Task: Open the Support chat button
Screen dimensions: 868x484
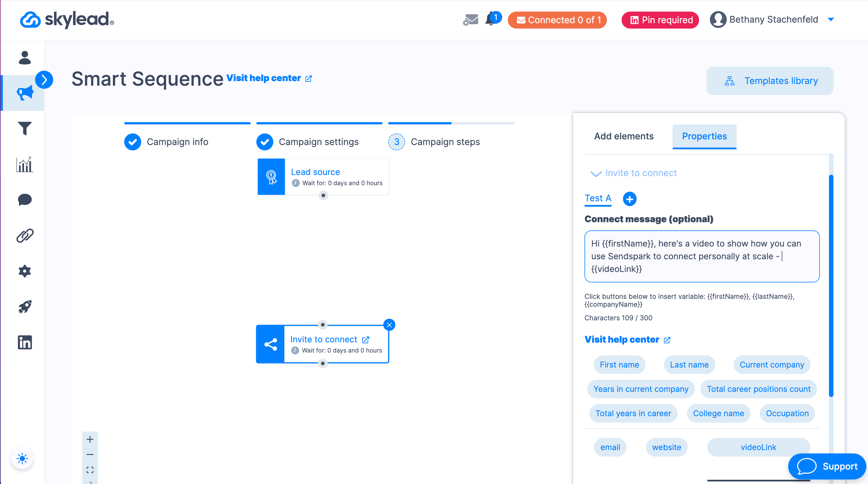Action: 827,466
